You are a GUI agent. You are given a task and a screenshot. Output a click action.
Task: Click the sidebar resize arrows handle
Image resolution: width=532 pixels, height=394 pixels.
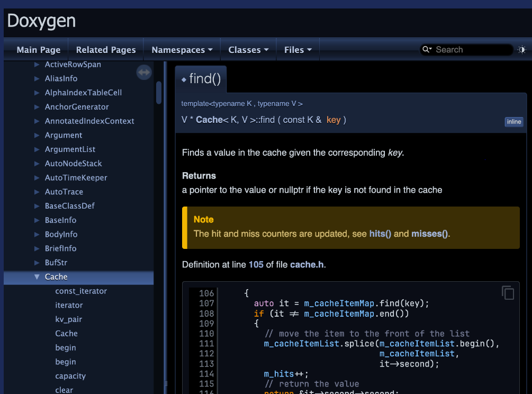pos(143,72)
